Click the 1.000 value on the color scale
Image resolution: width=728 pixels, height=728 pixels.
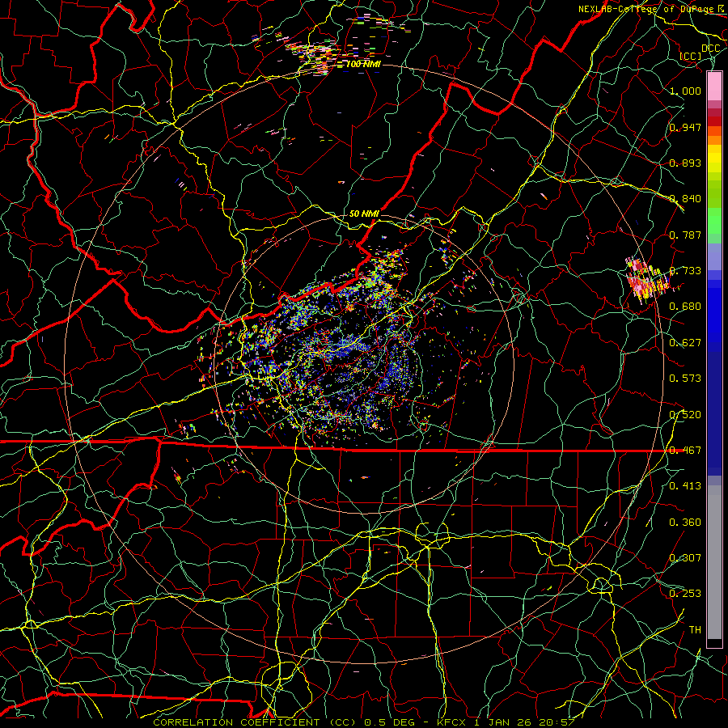(685, 91)
